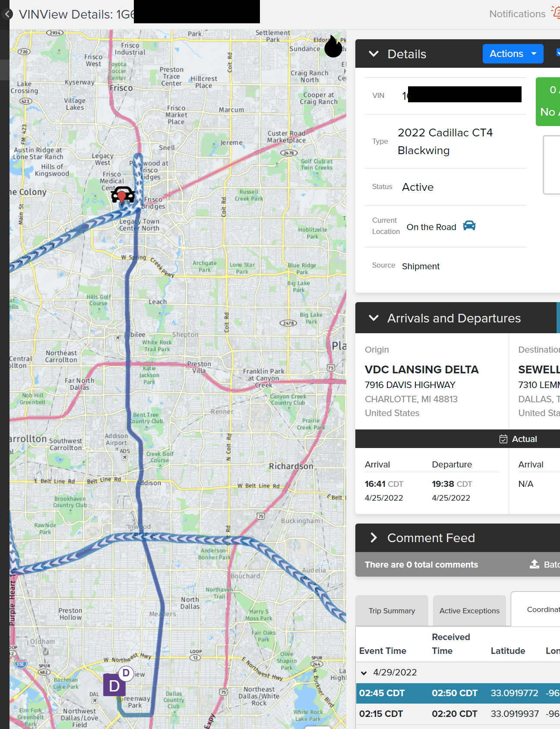This screenshot has height=729, width=560.
Task: Collapse the 4/29/2022 date group
Action: [x=364, y=673]
